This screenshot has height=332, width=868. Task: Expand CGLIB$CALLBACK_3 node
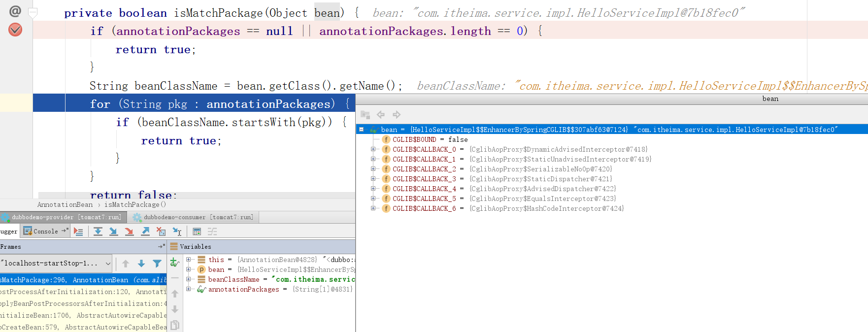373,179
